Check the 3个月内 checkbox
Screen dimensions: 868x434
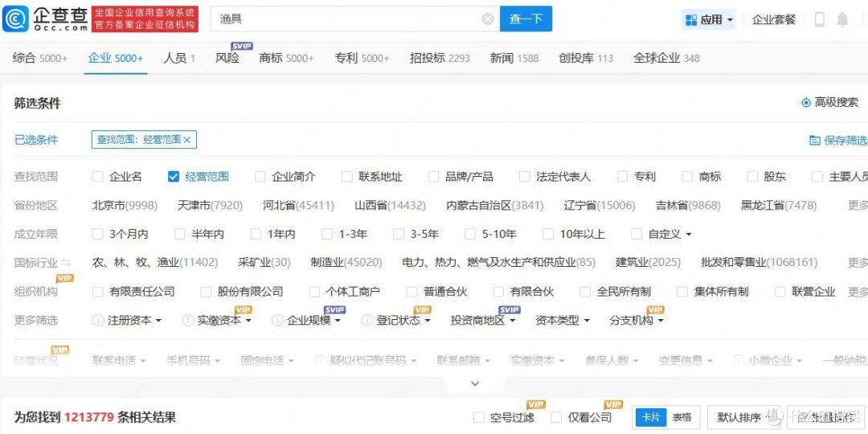(x=98, y=234)
